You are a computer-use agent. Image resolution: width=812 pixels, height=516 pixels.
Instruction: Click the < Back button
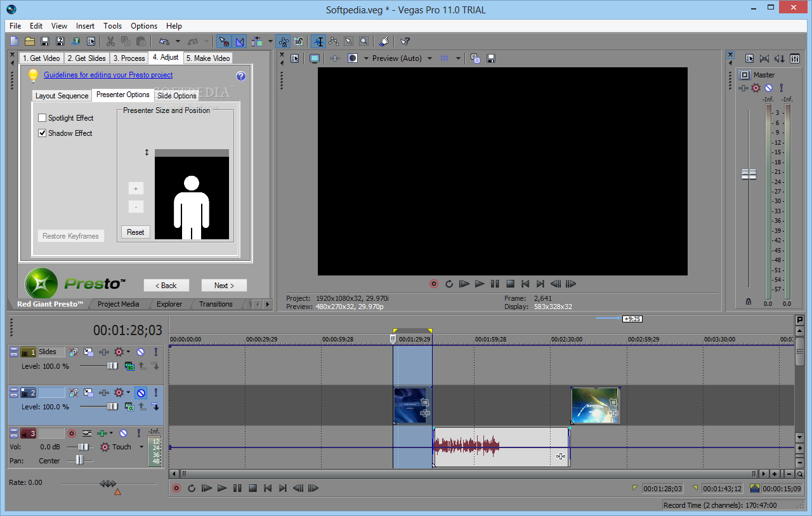click(x=166, y=286)
